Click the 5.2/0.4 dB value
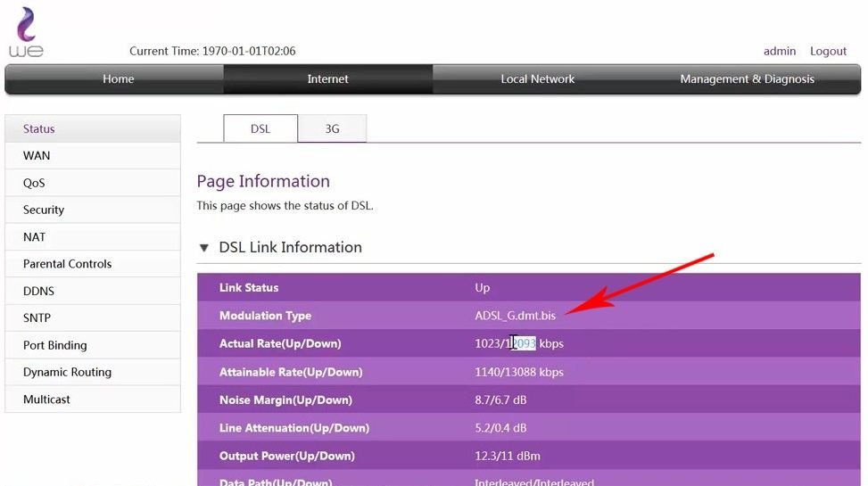868x486 pixels. [x=500, y=428]
